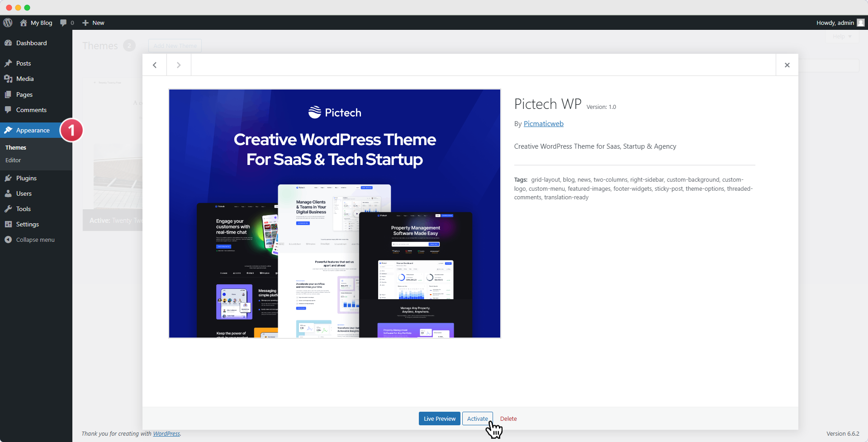Collapse the admin sidebar menu

pos(36,240)
